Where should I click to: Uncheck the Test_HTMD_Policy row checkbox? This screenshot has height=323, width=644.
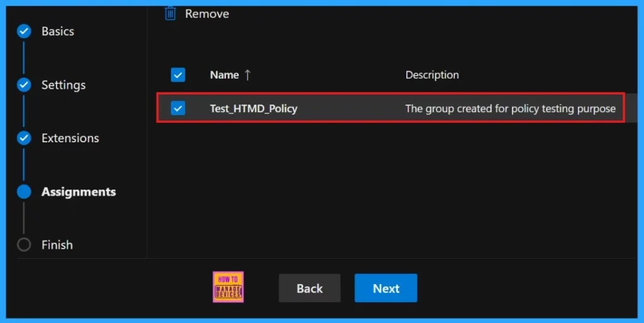(x=178, y=108)
